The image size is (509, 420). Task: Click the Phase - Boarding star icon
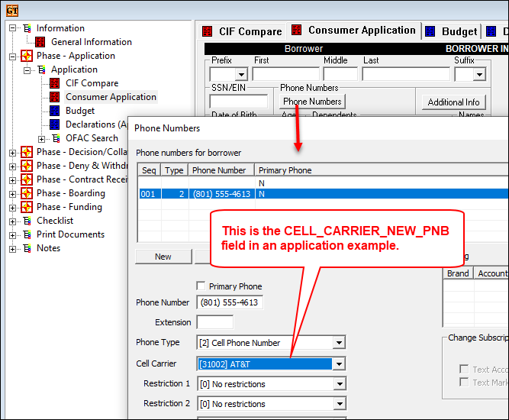(27, 193)
